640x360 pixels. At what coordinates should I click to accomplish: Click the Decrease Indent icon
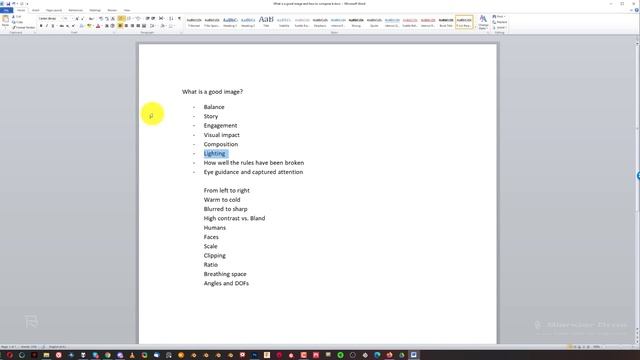click(x=147, y=18)
